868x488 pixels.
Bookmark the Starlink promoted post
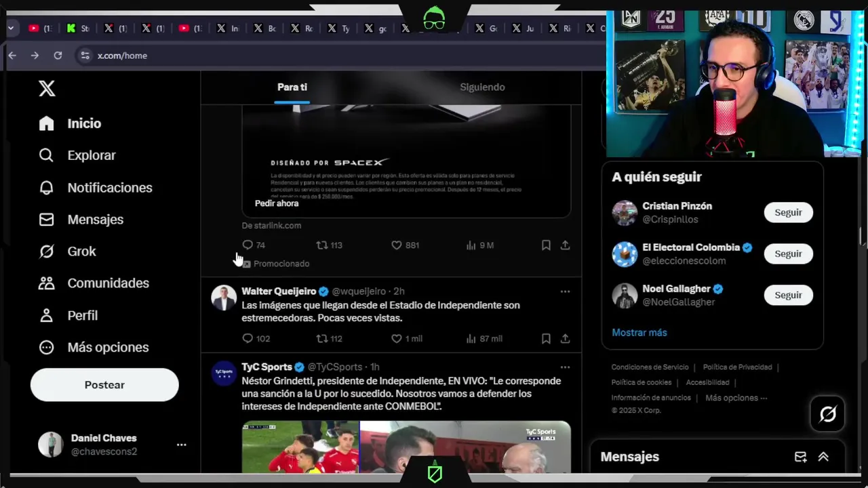pos(546,245)
